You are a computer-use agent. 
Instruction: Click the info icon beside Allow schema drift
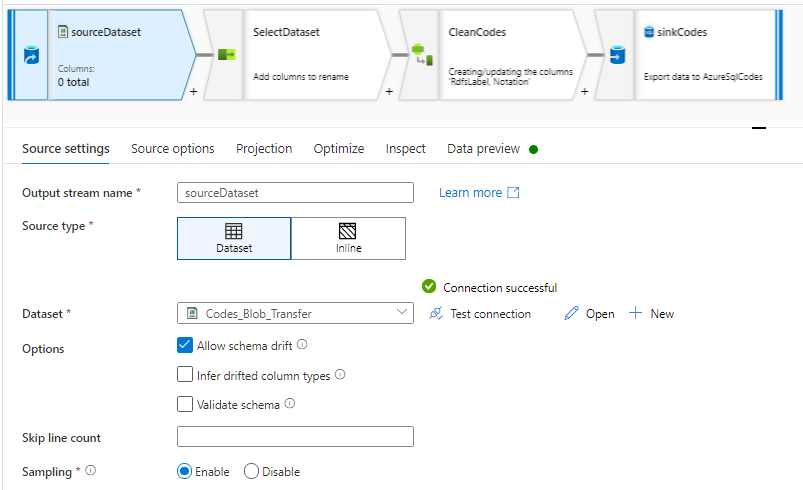(x=302, y=345)
